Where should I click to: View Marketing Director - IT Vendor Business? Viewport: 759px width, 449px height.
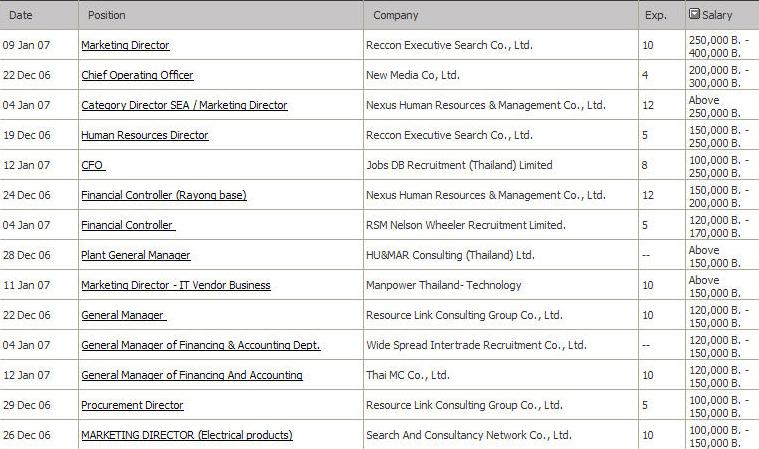[x=176, y=285]
